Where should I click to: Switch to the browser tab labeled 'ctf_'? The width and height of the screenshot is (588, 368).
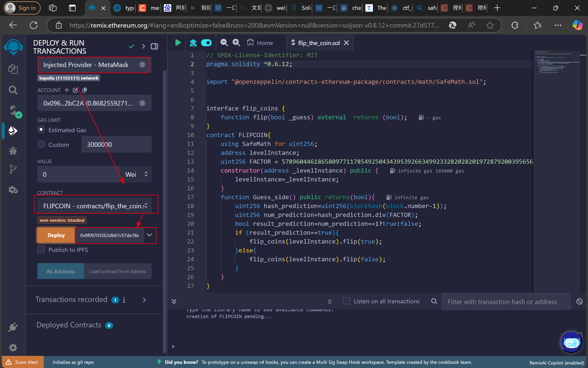click(401, 8)
